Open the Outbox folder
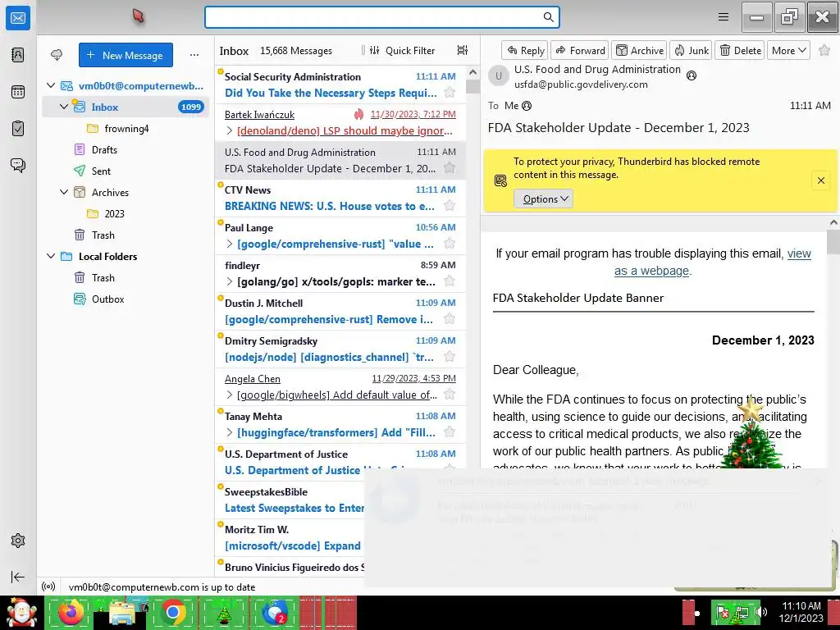This screenshot has height=630, width=840. 107,299
